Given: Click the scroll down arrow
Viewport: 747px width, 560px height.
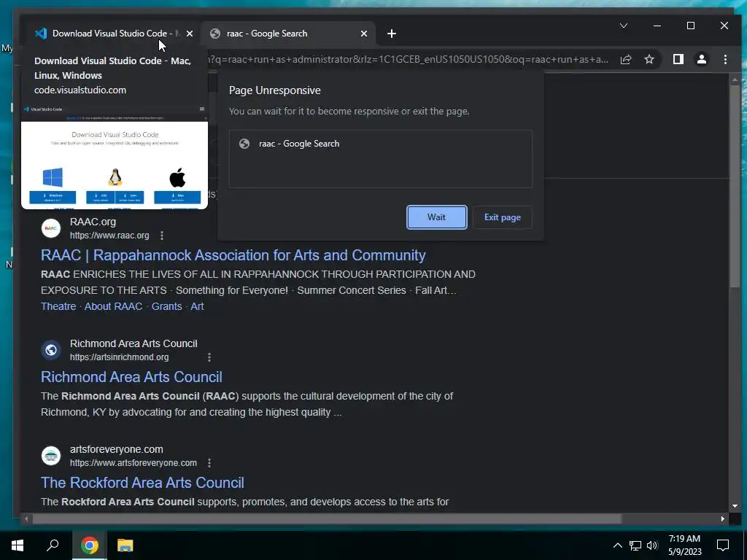Looking at the screenshot, I should [x=735, y=506].
